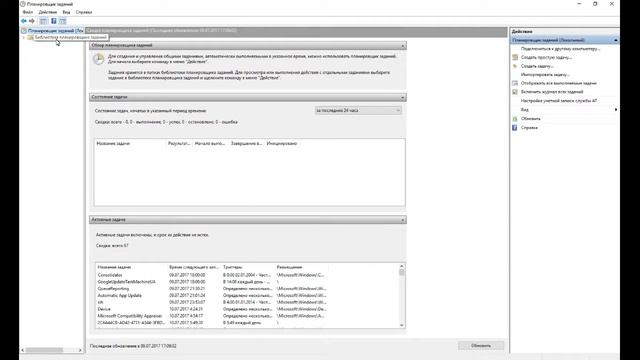This screenshot has width=640, height=360.
Task: Click the left pane horizontal scrollbar thumb
Action: click(44, 350)
